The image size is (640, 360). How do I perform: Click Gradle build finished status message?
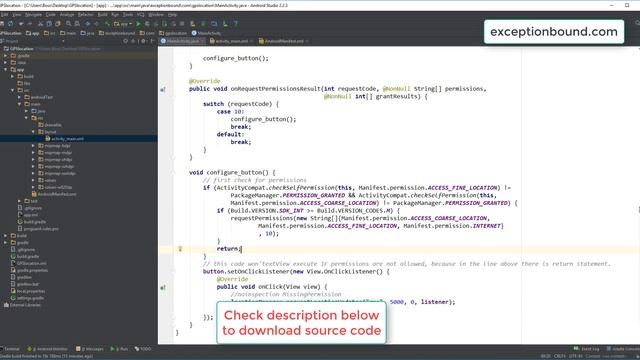pos(47,356)
